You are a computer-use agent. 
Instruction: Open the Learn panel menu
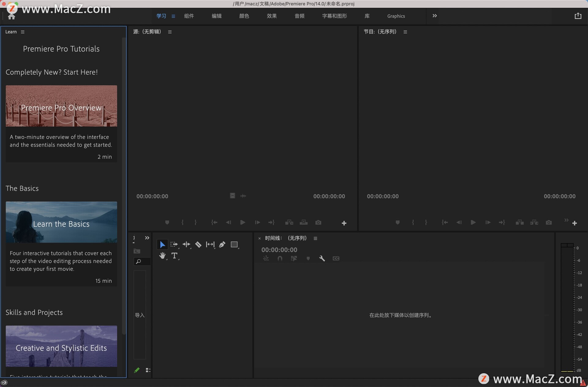point(23,32)
